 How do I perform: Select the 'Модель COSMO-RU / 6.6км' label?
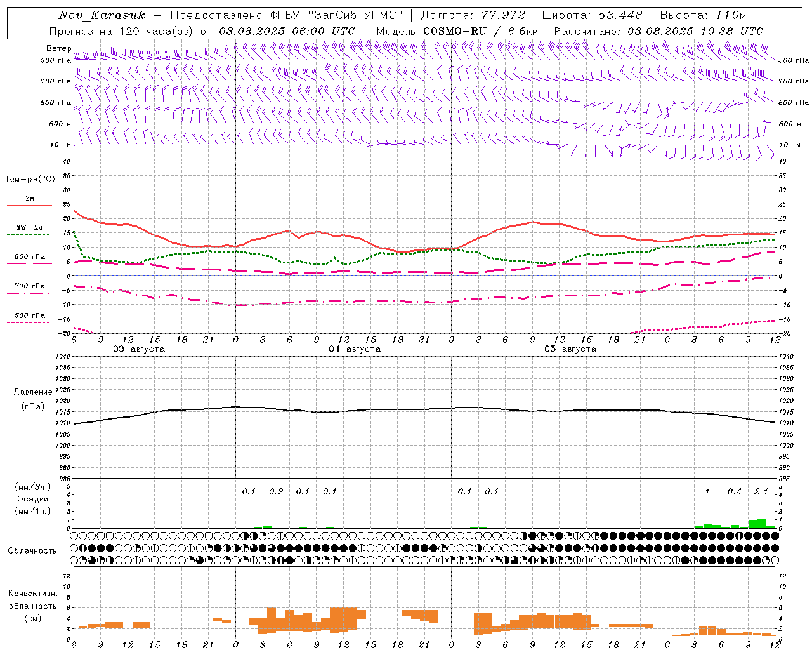tap(457, 31)
